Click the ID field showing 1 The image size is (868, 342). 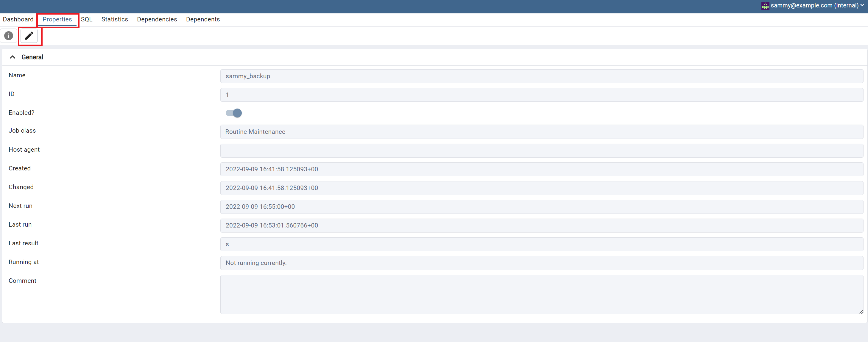pos(541,95)
